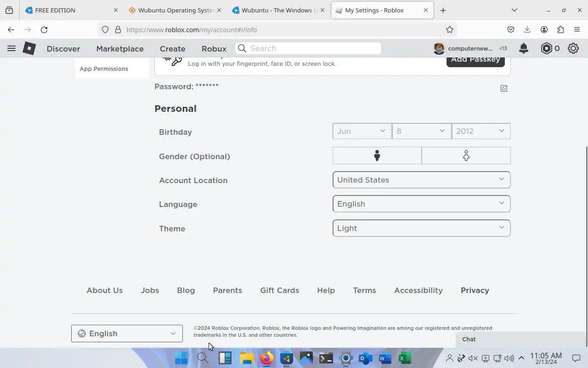Open the file manager on taskbar
The image size is (588, 368).
click(x=247, y=358)
